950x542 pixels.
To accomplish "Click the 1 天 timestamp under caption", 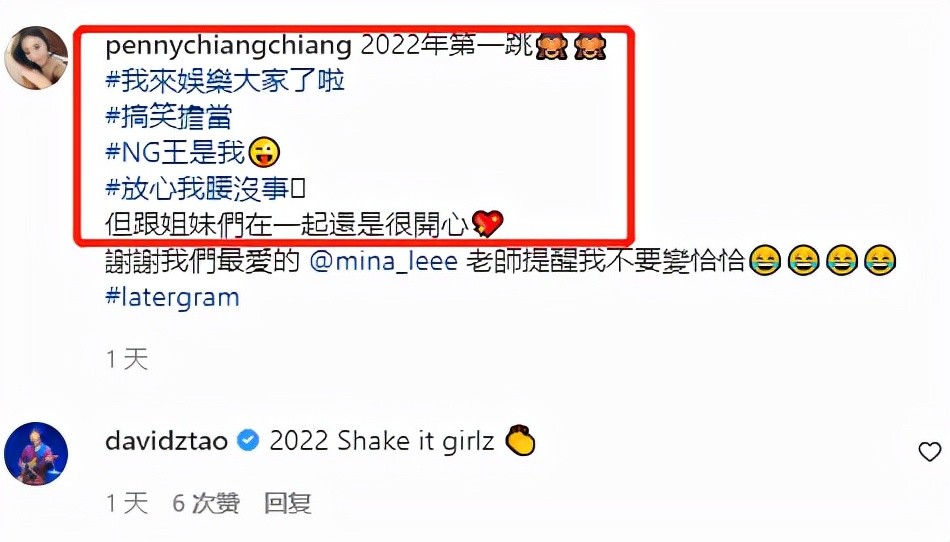I will (127, 359).
